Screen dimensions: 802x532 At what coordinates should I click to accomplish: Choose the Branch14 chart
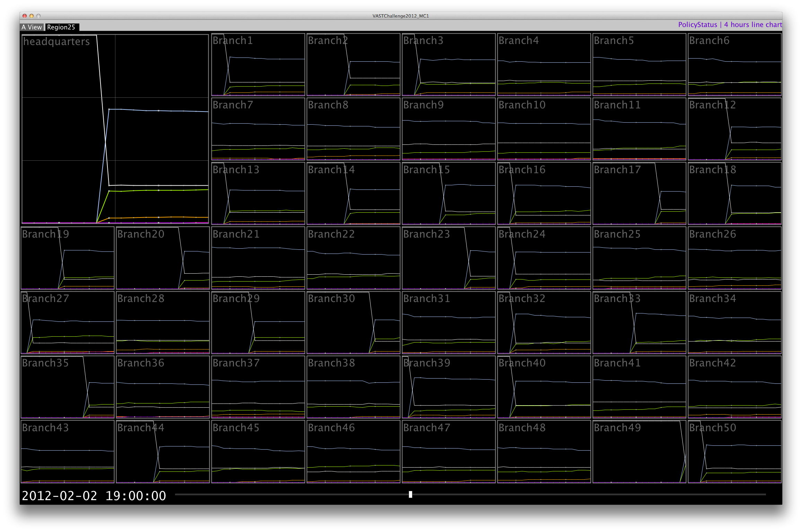[x=354, y=194]
